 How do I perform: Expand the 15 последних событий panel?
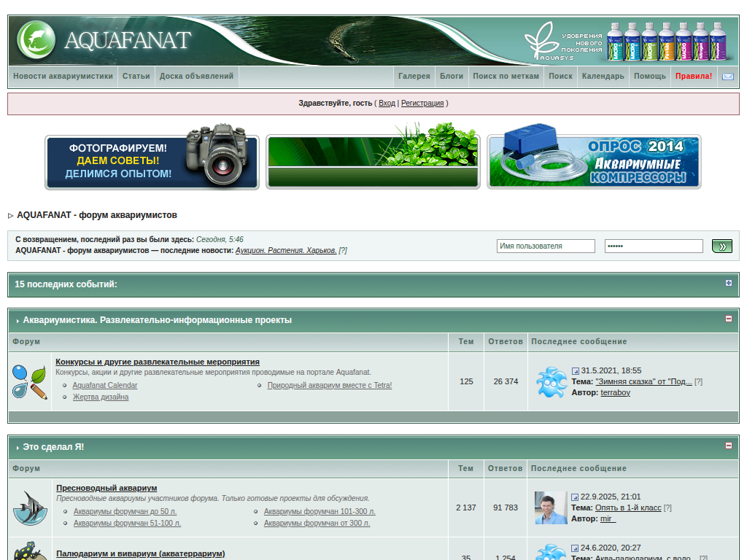coord(728,283)
